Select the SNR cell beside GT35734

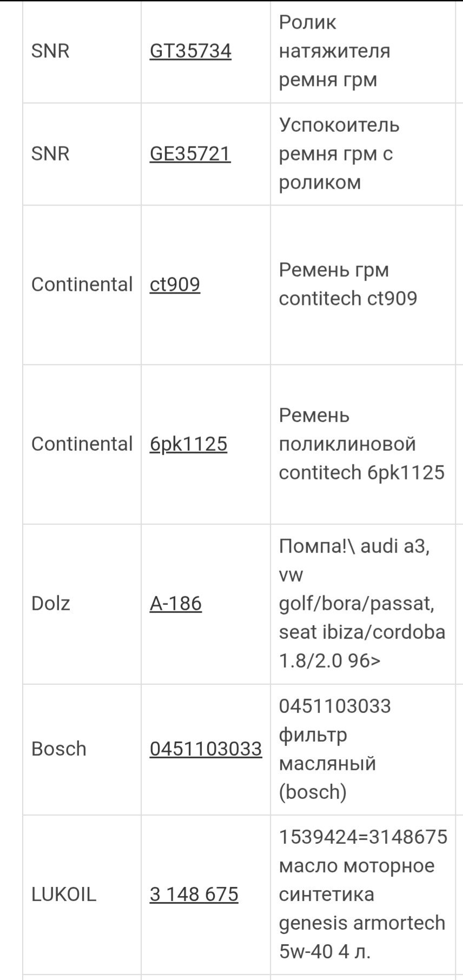pos(50,51)
